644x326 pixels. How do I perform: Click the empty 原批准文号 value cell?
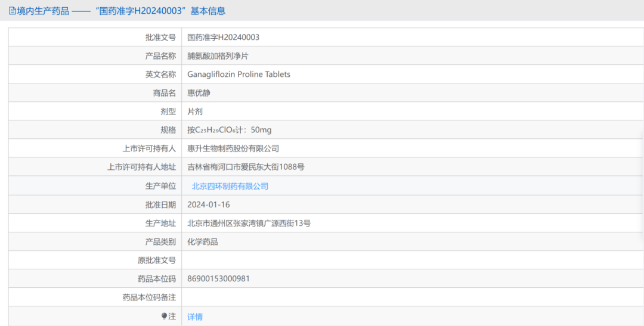coord(411,260)
